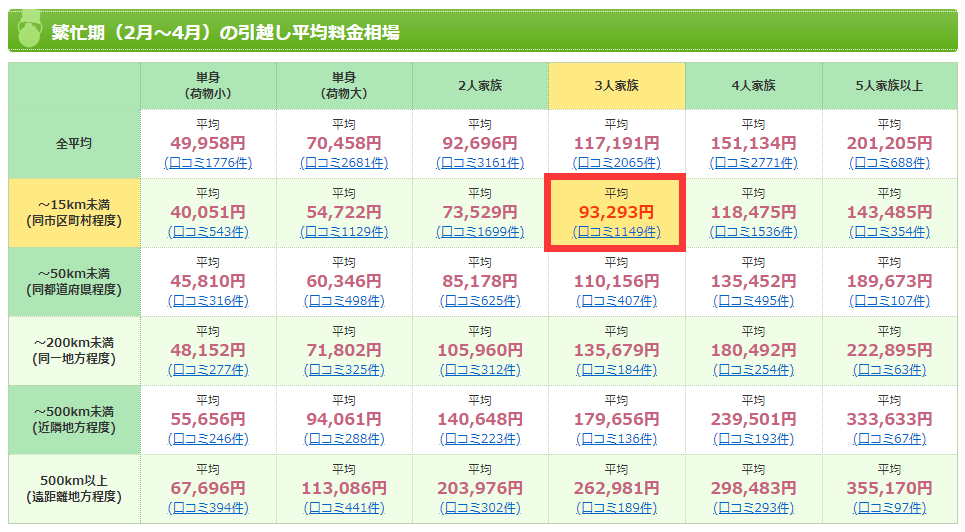Open the 口コミ288件 review link
The image size is (965, 532).
click(x=344, y=438)
